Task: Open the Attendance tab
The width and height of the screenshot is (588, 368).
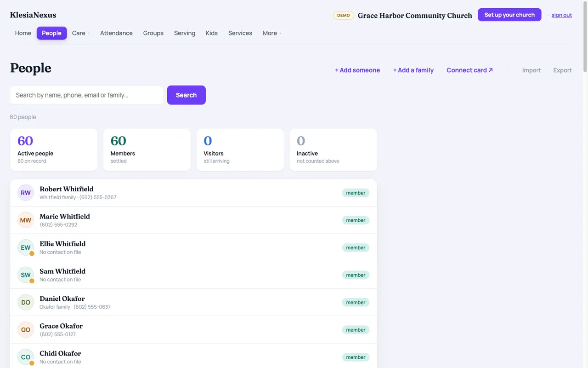Action: [x=116, y=33]
